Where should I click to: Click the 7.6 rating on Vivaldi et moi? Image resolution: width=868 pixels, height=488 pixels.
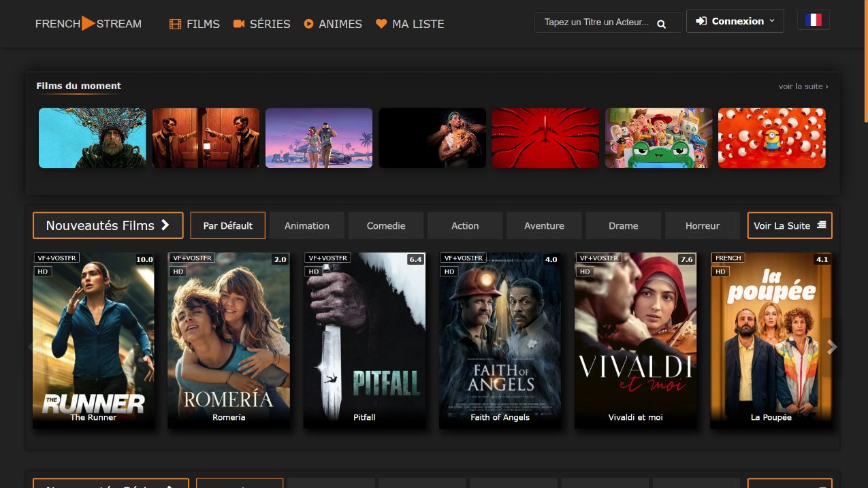click(687, 259)
